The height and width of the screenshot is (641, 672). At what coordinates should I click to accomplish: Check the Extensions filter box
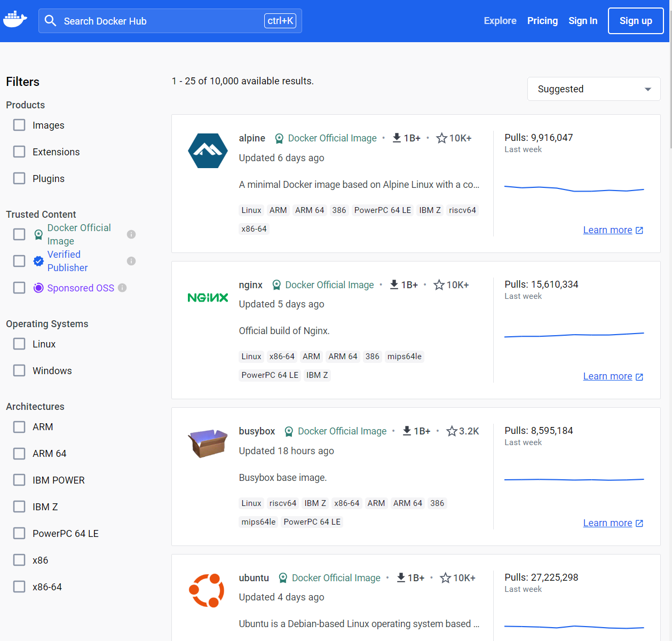(x=19, y=152)
